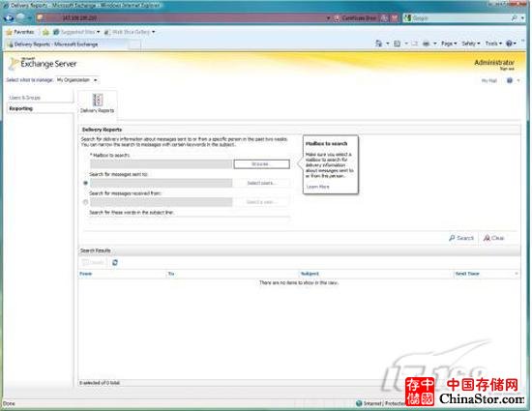Click the Feeds icon in command bar
The width and height of the screenshot is (532, 411).
click(x=397, y=44)
